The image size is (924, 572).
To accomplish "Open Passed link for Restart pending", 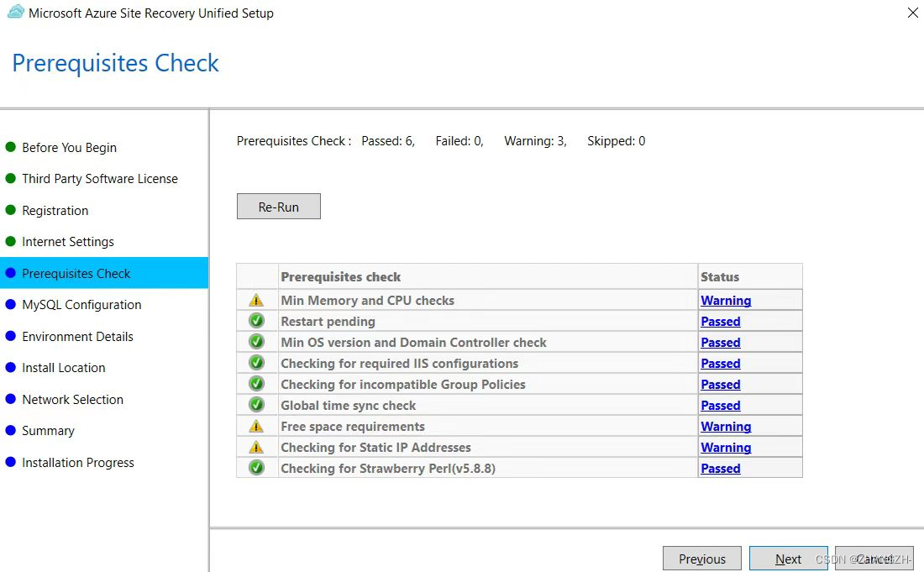I will [721, 322].
